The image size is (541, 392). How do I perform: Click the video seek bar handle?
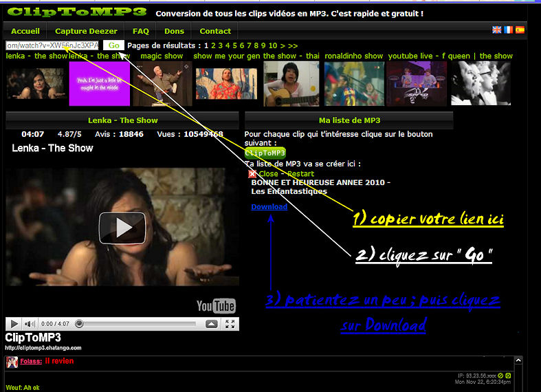[x=79, y=324]
